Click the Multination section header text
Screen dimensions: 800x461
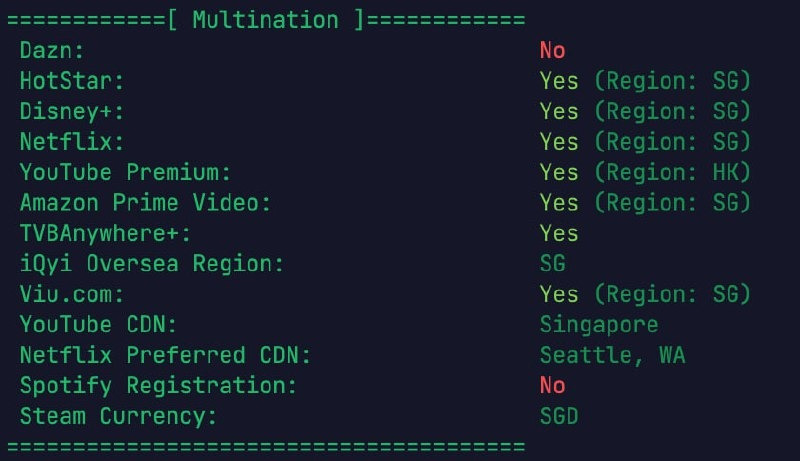point(266,19)
